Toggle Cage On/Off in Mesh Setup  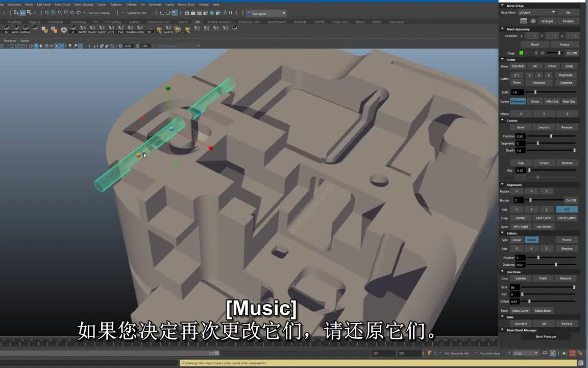point(572,53)
